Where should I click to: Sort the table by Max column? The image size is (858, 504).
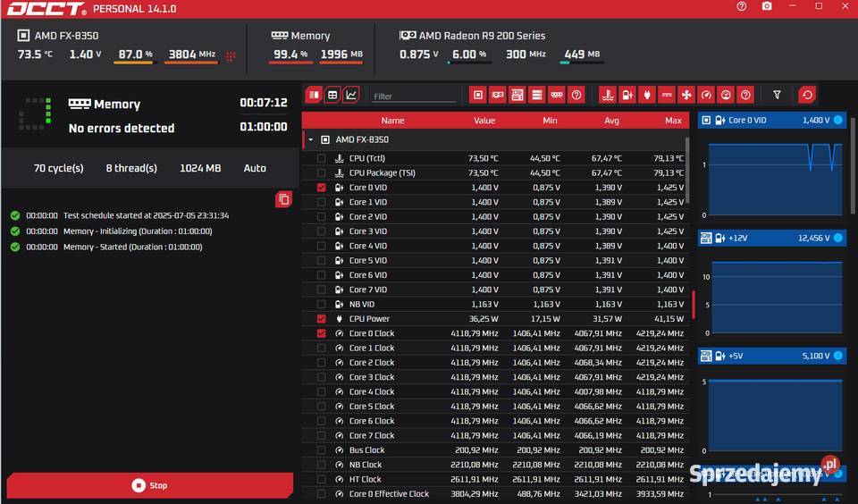click(673, 121)
